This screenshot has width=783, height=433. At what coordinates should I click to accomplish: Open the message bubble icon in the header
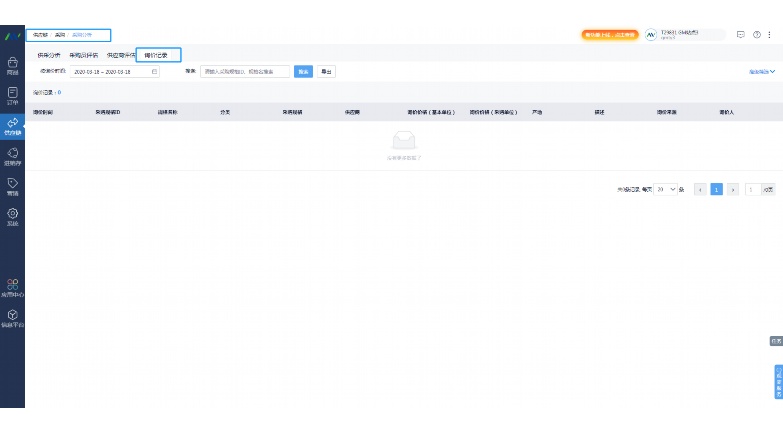pos(741,34)
